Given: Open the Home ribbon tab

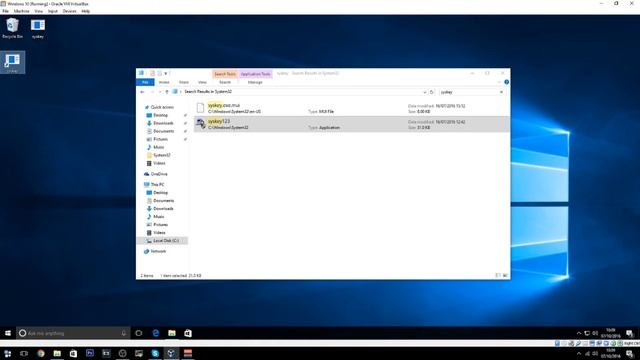Looking at the screenshot, I should 164,82.
